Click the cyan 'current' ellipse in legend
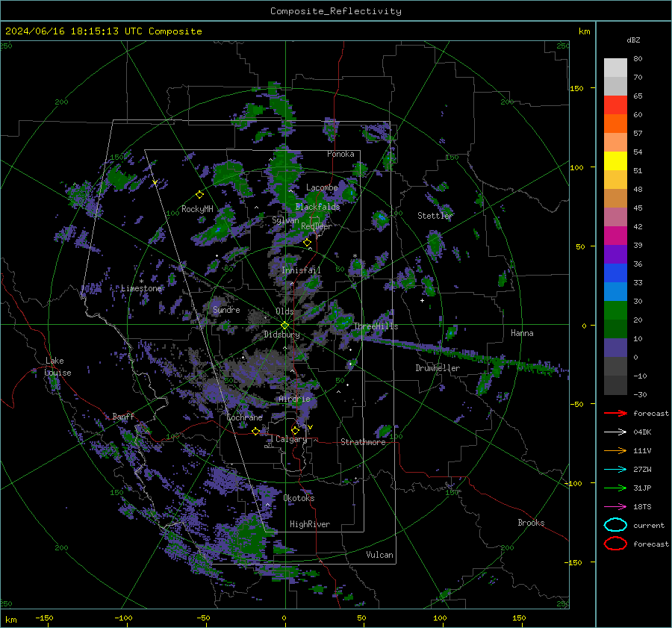The width and height of the screenshot is (672, 628). point(615,525)
